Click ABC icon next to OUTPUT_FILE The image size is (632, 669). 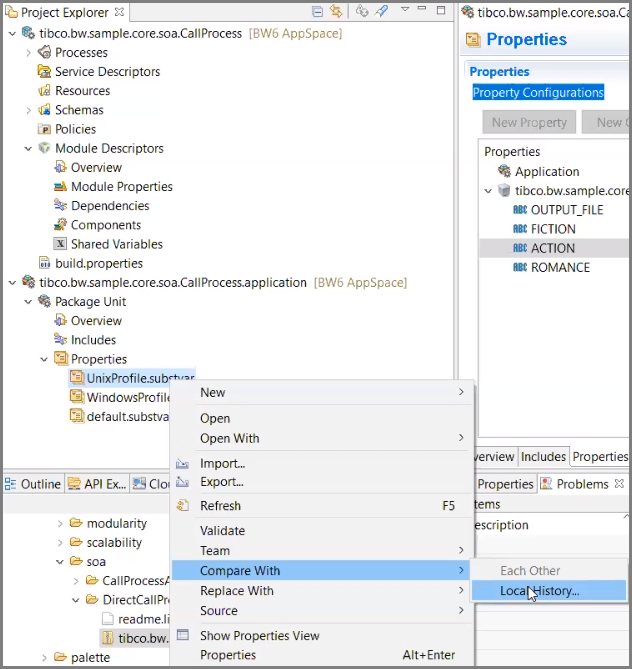pyautogui.click(x=520, y=210)
